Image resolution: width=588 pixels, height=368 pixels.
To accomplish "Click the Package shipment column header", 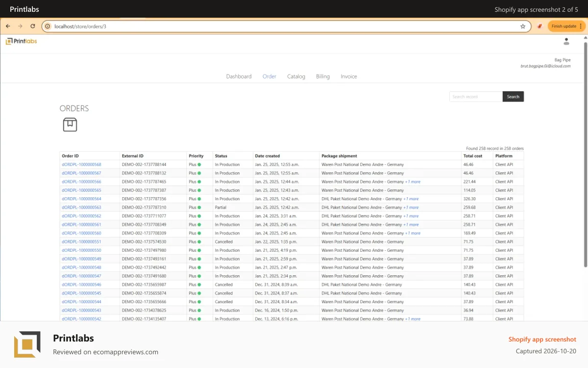I will pos(339,156).
